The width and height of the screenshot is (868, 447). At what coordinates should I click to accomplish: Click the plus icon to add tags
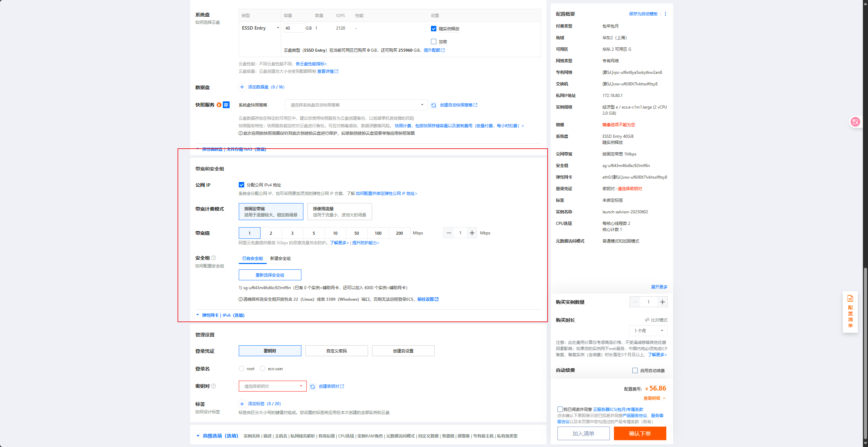(x=242, y=404)
